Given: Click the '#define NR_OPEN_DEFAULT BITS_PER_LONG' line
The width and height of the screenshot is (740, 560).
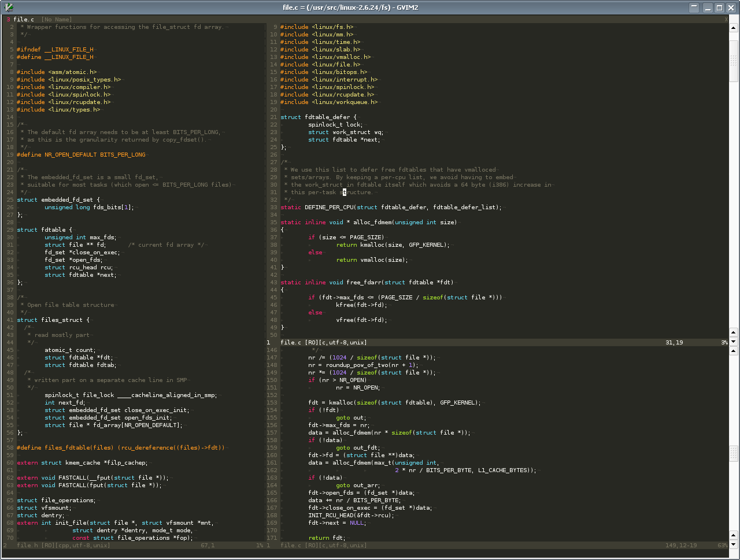Looking at the screenshot, I should pyautogui.click(x=81, y=155).
